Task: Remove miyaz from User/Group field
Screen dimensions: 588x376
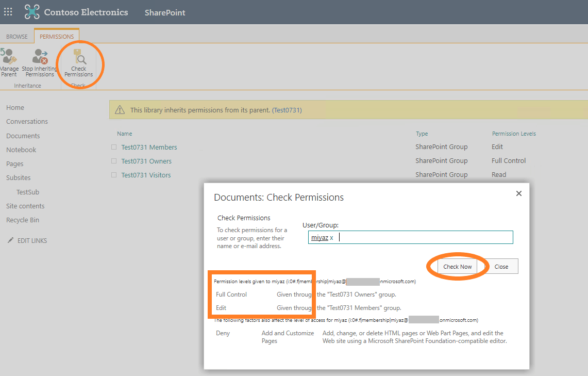Action: click(331, 238)
